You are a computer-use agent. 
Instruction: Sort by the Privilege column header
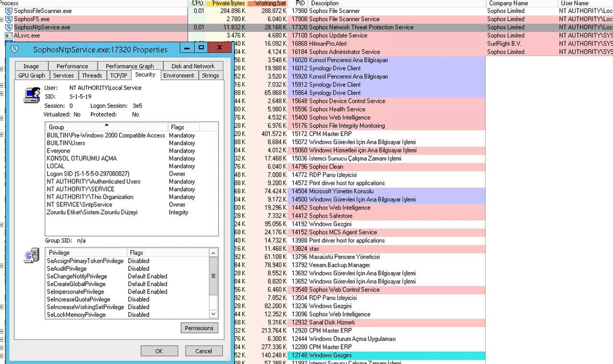pyautogui.click(x=86, y=253)
